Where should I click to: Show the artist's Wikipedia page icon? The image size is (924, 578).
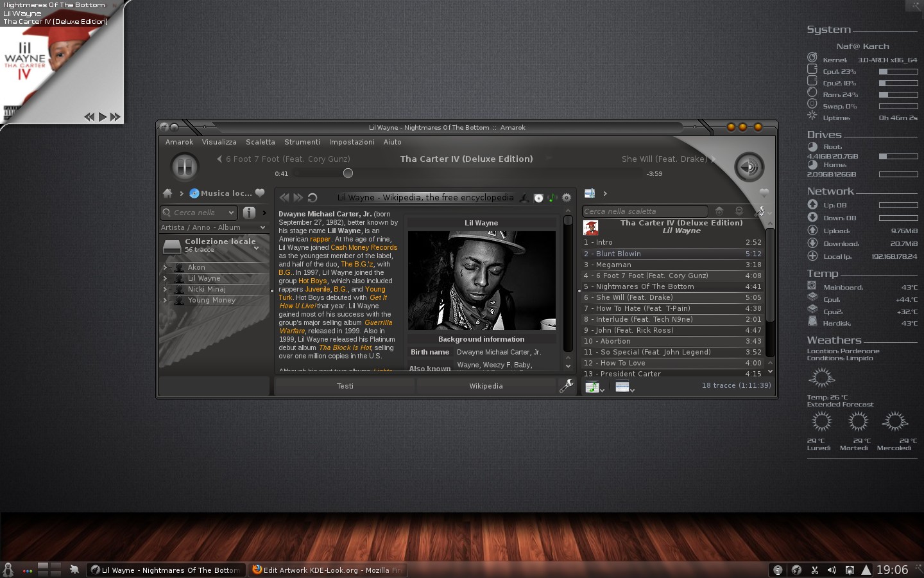[x=524, y=198]
